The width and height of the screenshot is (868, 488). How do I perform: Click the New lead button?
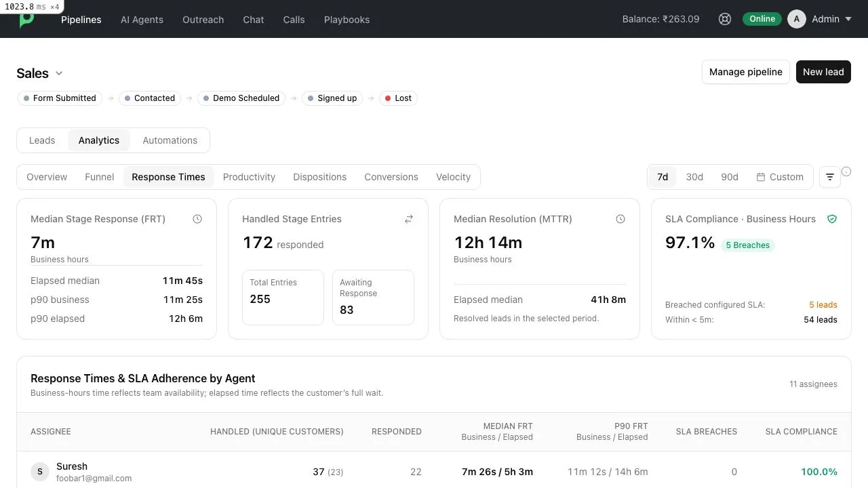[823, 72]
